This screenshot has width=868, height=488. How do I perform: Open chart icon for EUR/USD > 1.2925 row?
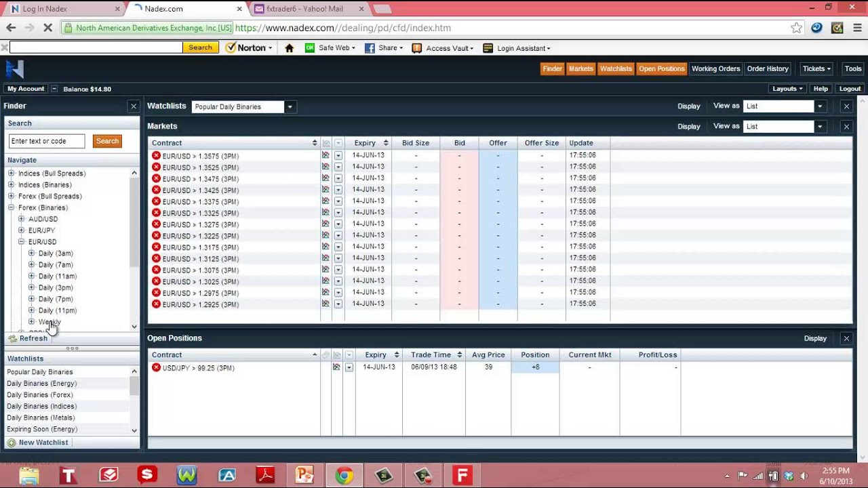click(x=325, y=304)
